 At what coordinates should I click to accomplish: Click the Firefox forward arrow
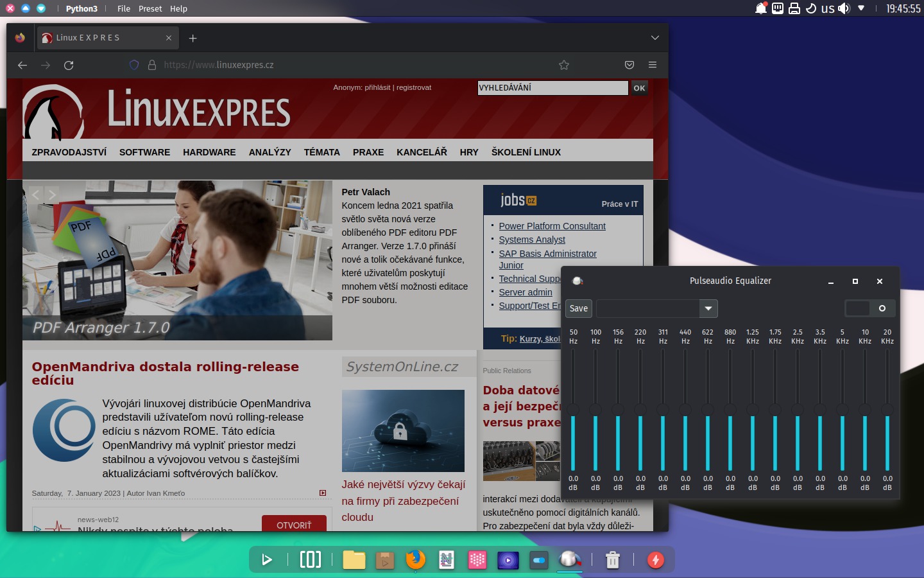pyautogui.click(x=46, y=65)
